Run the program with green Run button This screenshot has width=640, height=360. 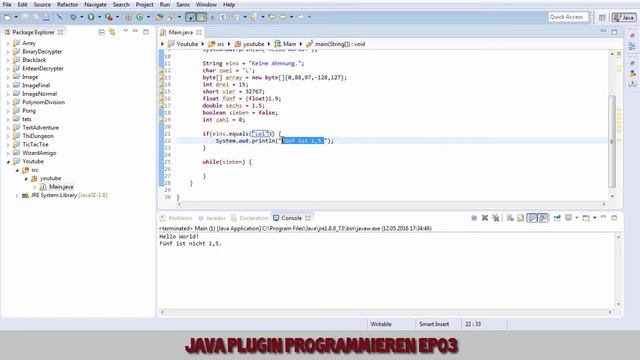coord(91,17)
